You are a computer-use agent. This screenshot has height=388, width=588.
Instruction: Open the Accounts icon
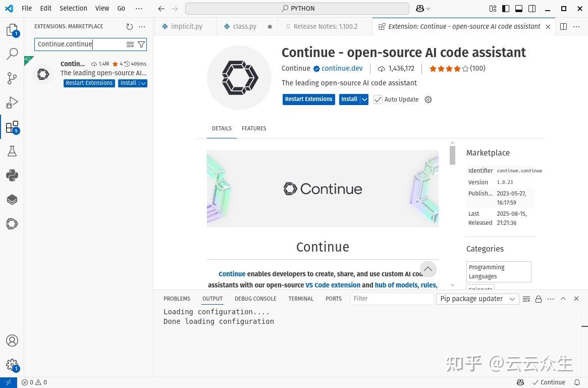[12, 341]
